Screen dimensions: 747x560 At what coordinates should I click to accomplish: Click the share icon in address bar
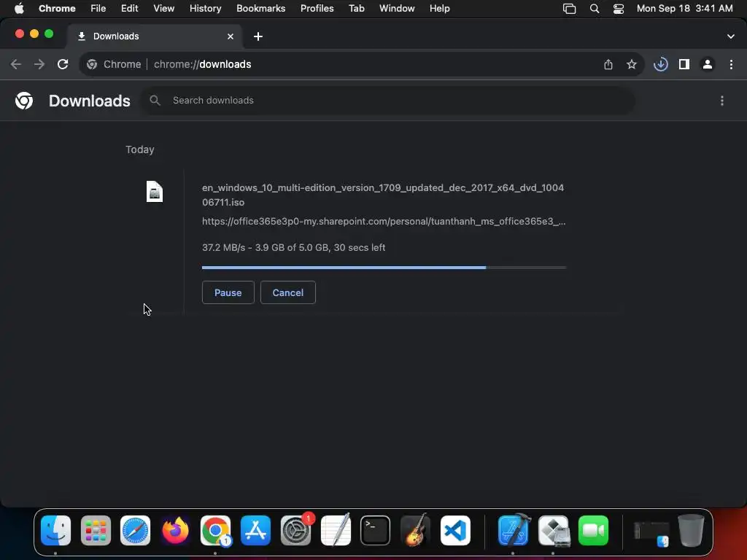[x=608, y=64]
